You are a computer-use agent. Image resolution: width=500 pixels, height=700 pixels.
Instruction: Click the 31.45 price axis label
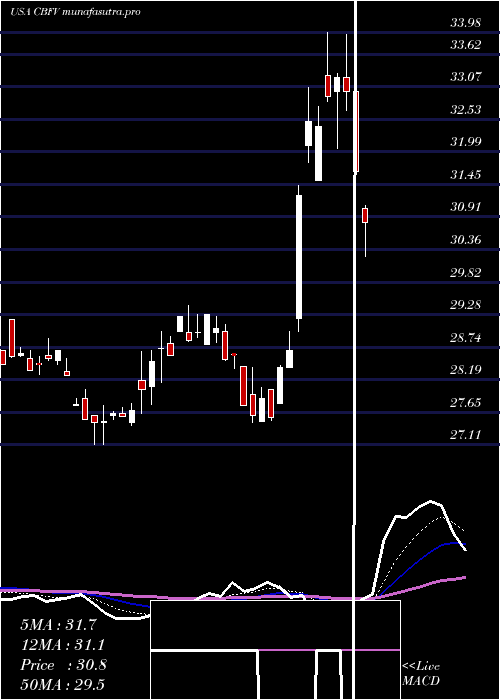click(466, 175)
